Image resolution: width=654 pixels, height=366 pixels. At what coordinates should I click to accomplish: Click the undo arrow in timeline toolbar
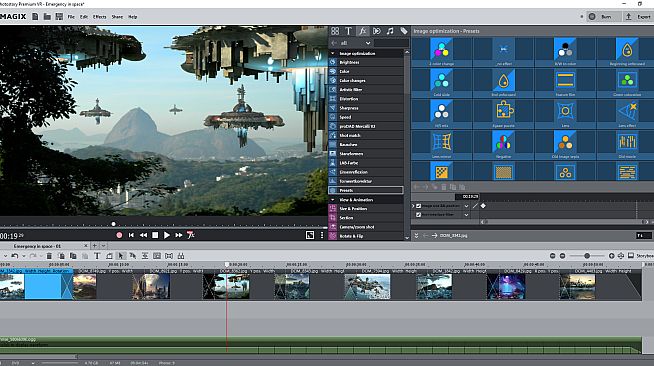coord(15,256)
